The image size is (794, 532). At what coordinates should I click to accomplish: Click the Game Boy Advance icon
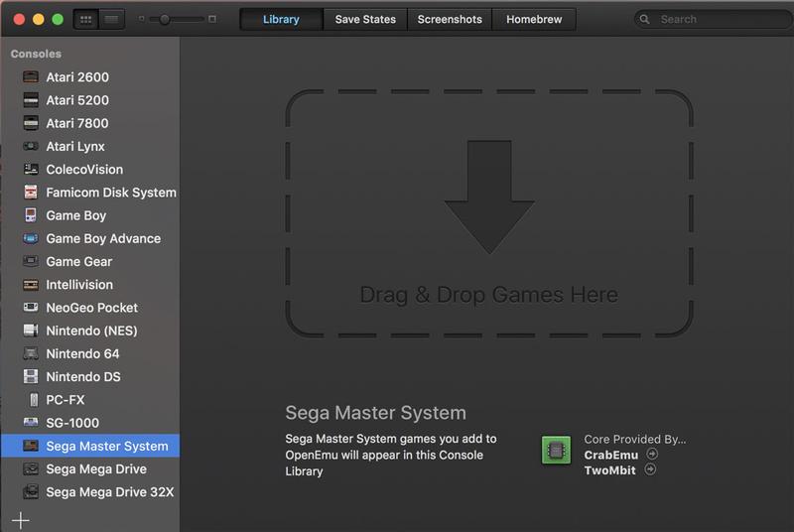point(31,238)
